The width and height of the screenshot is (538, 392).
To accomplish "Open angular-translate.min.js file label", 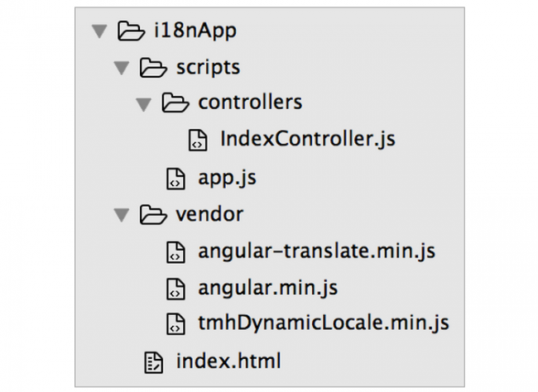I will coord(317,251).
